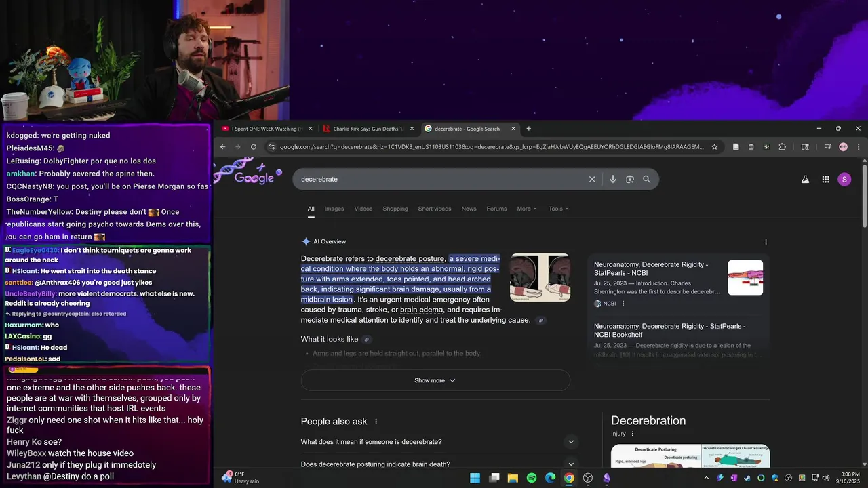Launch Spotify from the taskbar
The image size is (868, 488).
coord(532,478)
